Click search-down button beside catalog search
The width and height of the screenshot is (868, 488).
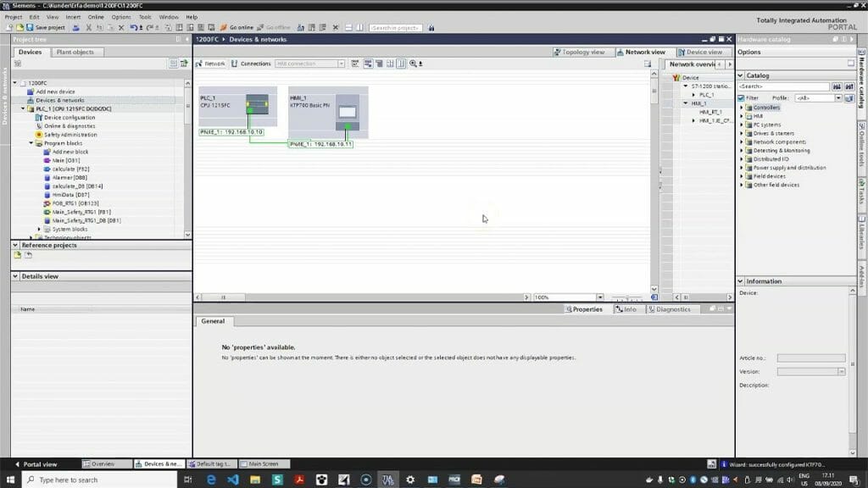pos(837,86)
